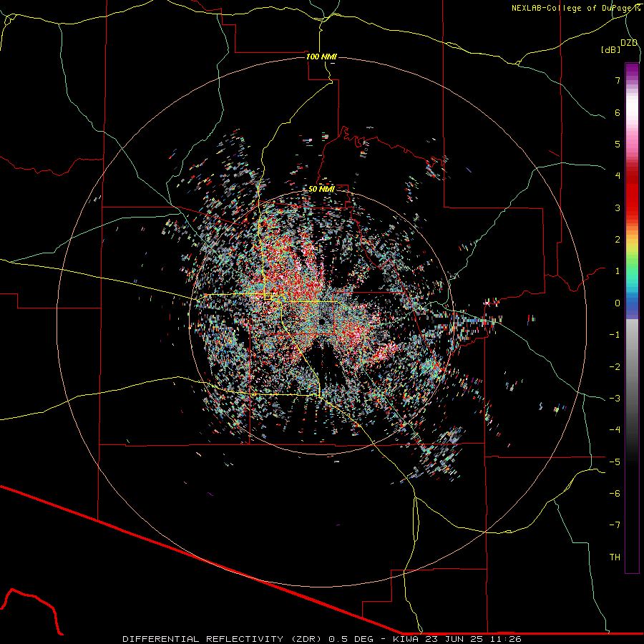Select the 100 NMI range ring label

(321, 57)
